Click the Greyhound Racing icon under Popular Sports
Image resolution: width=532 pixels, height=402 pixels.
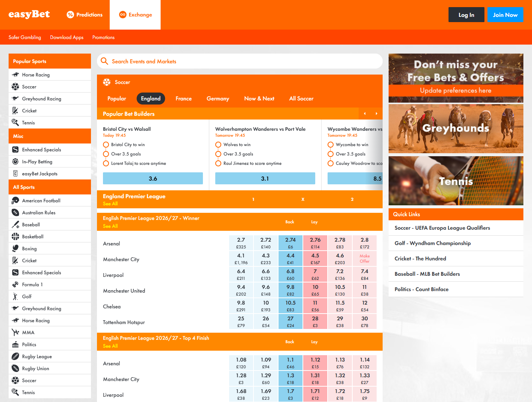click(15, 99)
